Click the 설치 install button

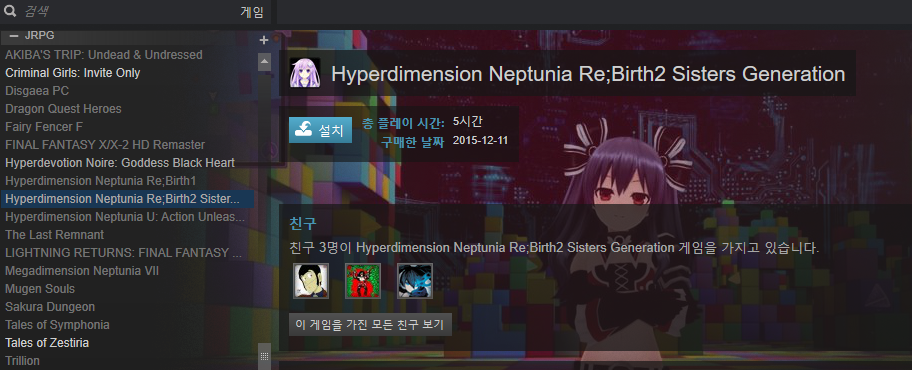pyautogui.click(x=320, y=130)
